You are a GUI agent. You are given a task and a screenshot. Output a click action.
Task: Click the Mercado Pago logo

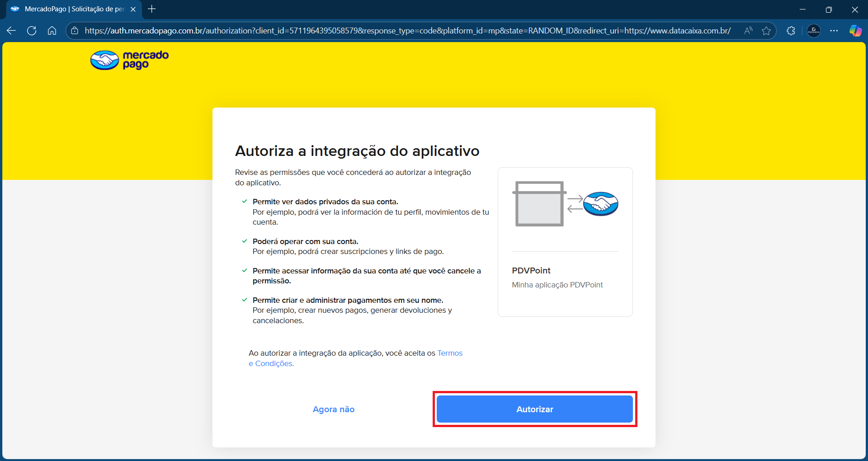coord(129,59)
